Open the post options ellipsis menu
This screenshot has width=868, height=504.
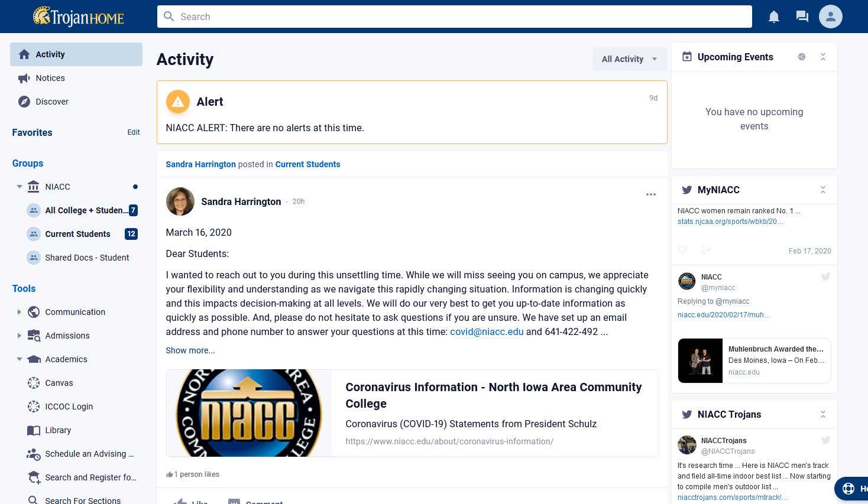coord(651,194)
